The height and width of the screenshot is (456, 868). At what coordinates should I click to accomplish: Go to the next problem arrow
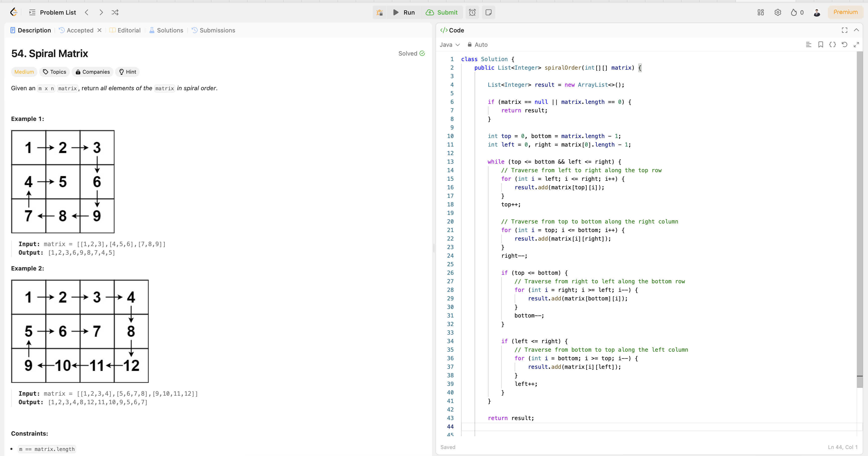point(101,13)
